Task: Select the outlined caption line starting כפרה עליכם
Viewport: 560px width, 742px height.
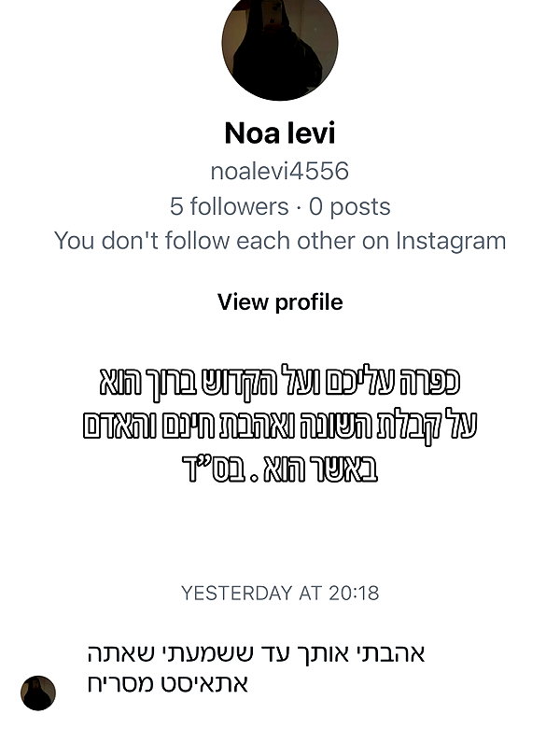Action: [x=280, y=380]
